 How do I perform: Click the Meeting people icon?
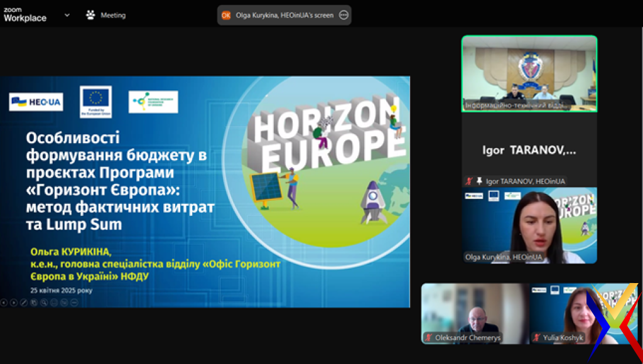[90, 15]
